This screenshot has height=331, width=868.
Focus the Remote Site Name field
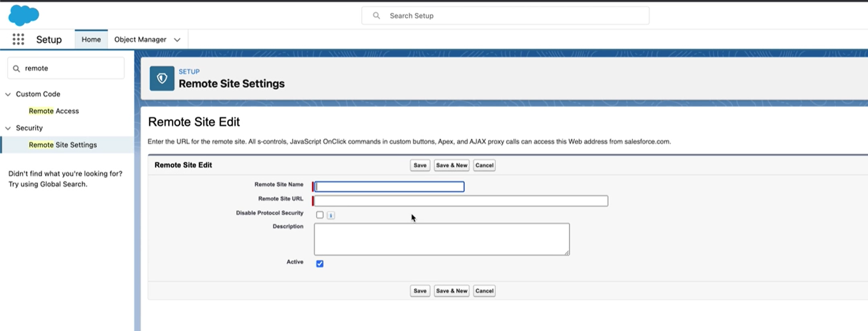[x=389, y=186]
